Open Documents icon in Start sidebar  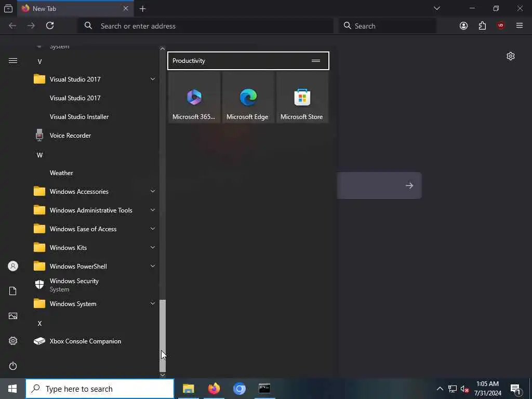[x=13, y=291]
